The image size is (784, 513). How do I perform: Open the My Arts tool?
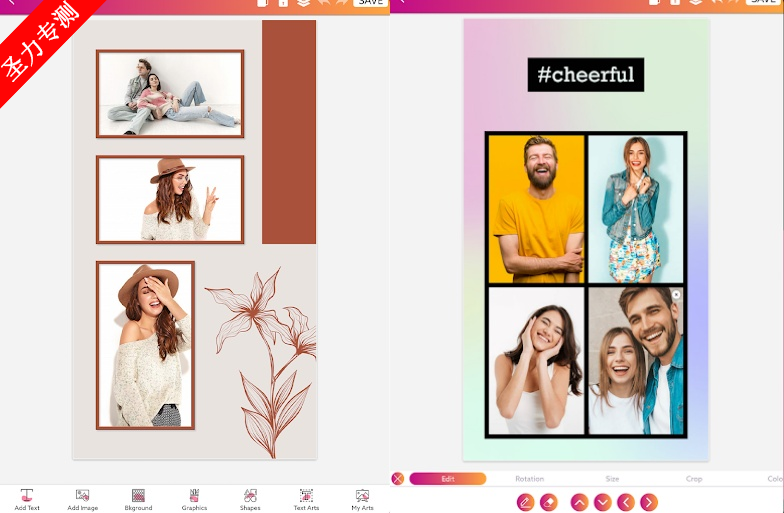362,500
